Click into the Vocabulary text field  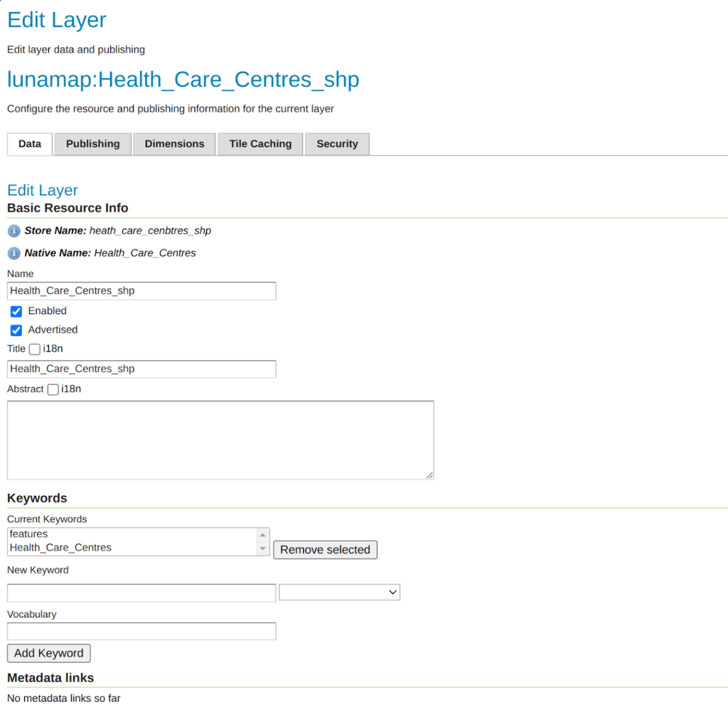click(x=141, y=632)
